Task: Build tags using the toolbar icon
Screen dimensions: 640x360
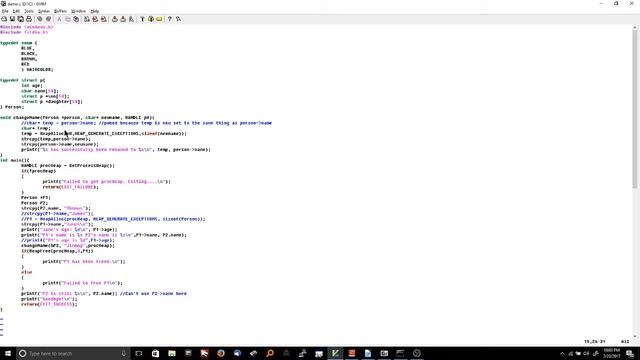Action: [x=151, y=19]
